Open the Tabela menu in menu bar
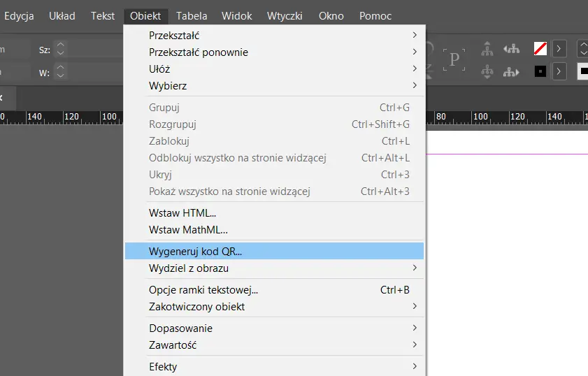 (191, 15)
